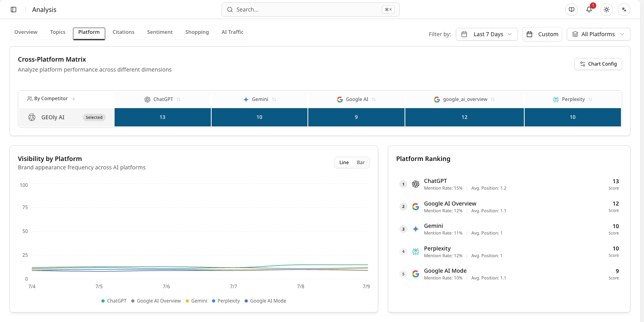Choose a Custom date range
This screenshot has width=644, height=322.
[542, 34]
